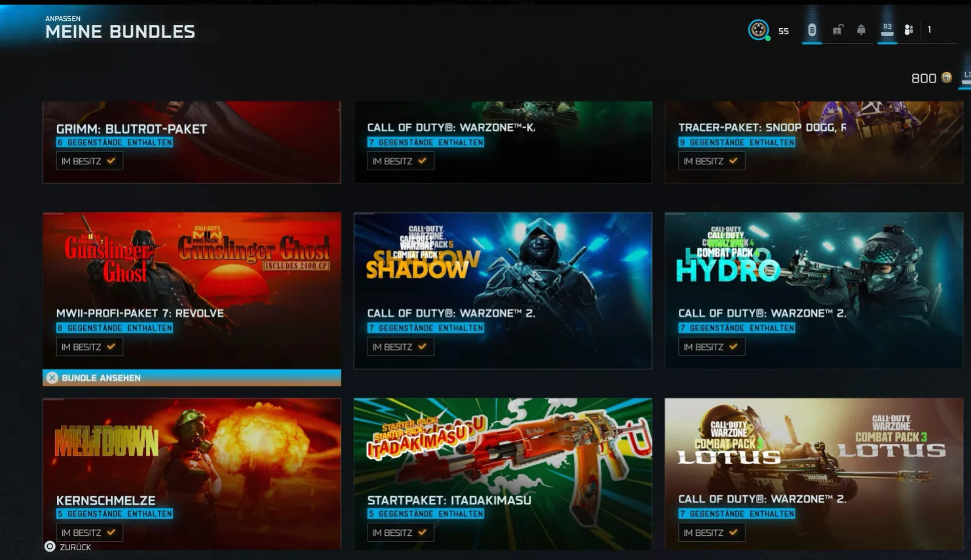Click the R3 social shortcut icon
Viewport: 971px width, 560px height.
pyautogui.click(x=887, y=29)
